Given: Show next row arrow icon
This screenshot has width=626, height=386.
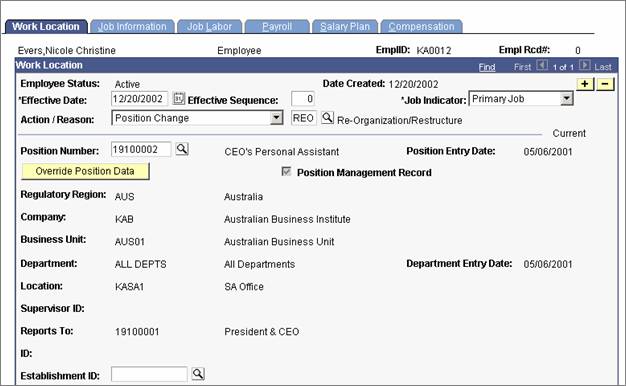Looking at the screenshot, I should [584, 65].
